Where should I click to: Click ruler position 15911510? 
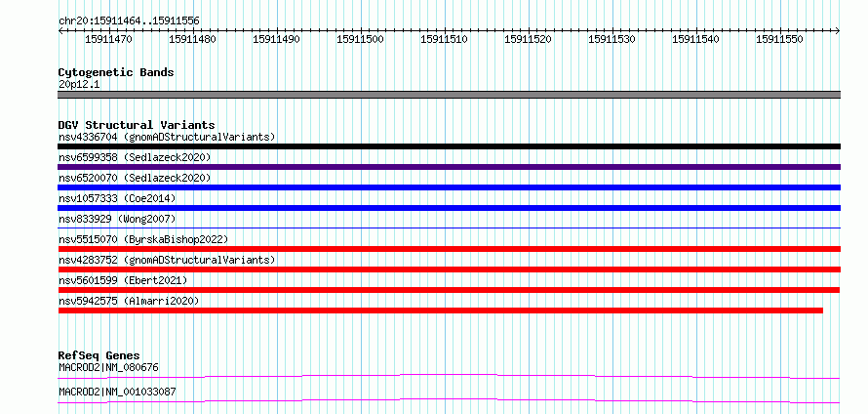[444, 39]
